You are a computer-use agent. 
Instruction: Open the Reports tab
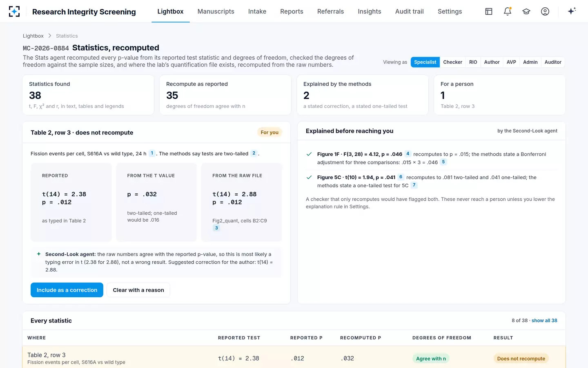click(x=292, y=11)
